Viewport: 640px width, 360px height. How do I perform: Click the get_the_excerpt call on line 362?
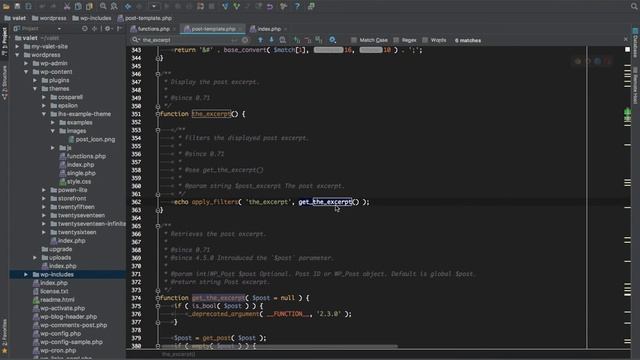325,202
